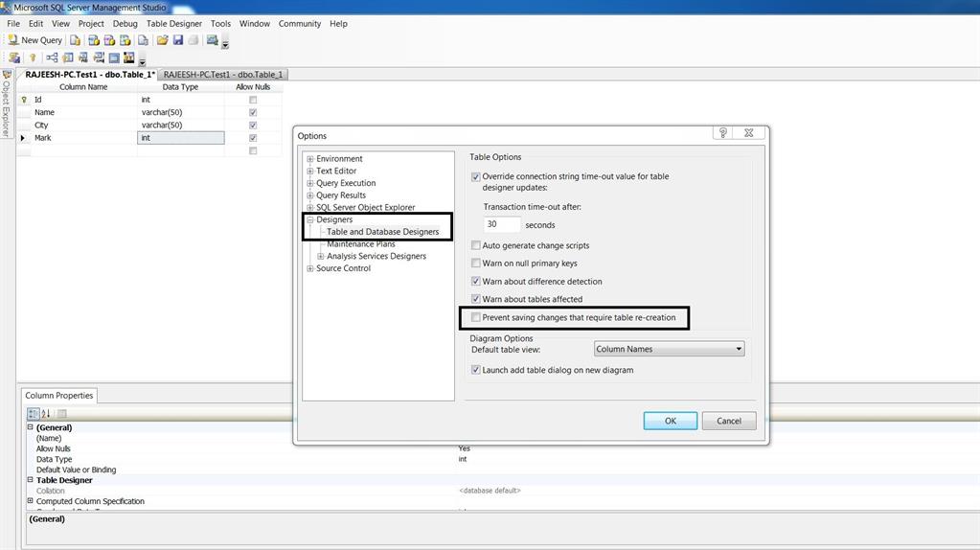The image size is (980, 550).
Task: Toggle Launch add table dialog on new diagram
Action: [475, 370]
